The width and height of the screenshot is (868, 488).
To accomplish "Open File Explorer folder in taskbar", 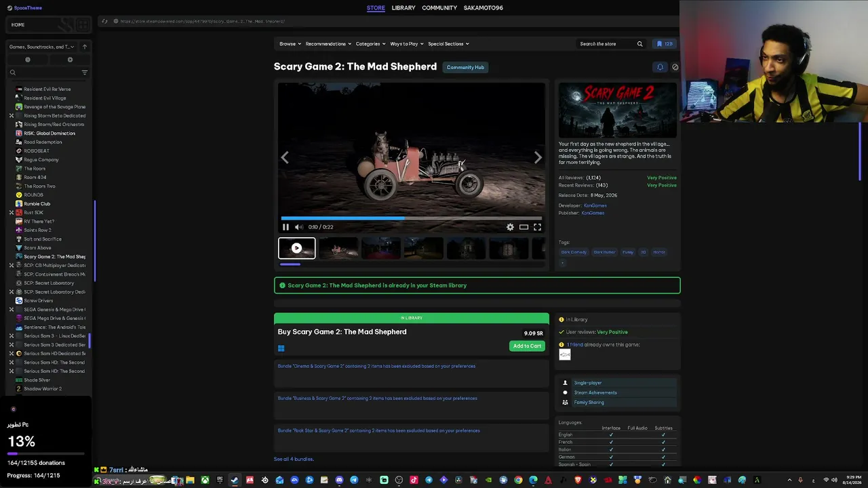I will click(190, 481).
